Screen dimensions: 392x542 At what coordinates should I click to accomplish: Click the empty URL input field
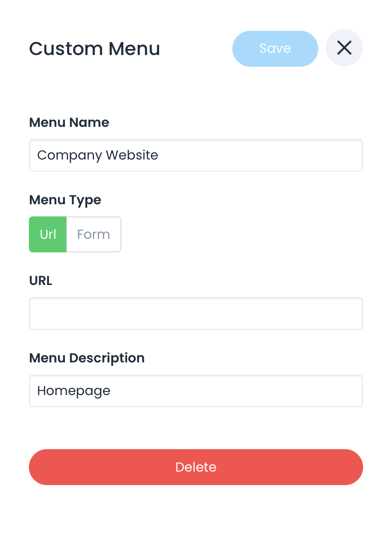pyautogui.click(x=196, y=313)
